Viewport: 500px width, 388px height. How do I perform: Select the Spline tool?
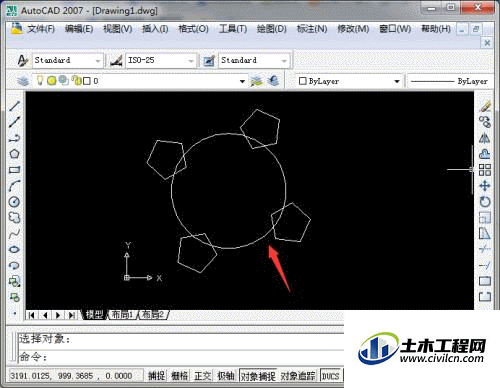[14, 234]
